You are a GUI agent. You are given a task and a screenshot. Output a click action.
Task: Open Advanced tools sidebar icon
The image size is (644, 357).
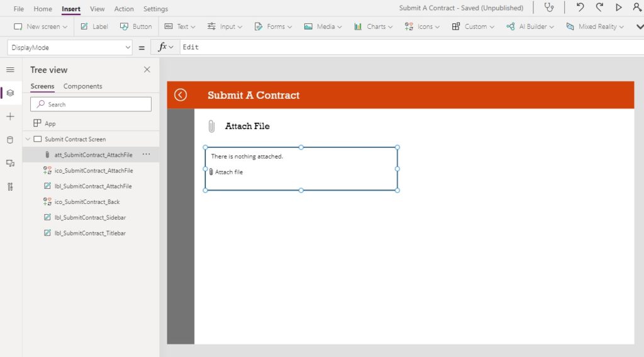(x=10, y=187)
